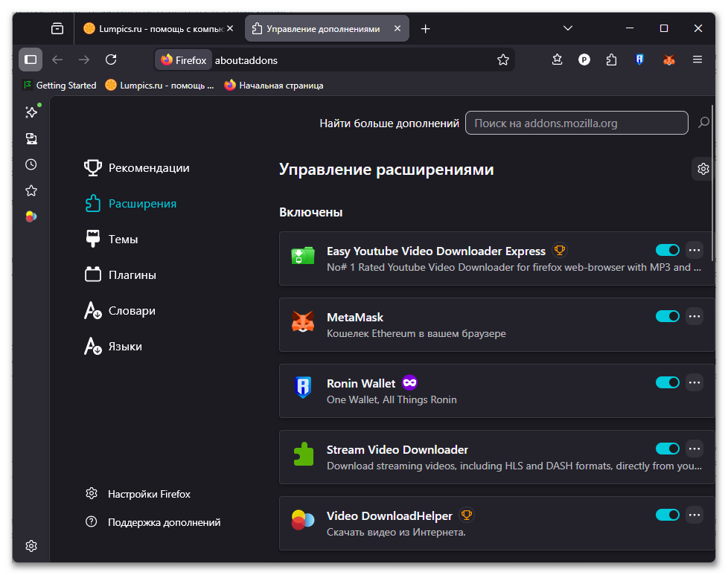Open the Firefox hamburger application menu

pyautogui.click(x=697, y=60)
